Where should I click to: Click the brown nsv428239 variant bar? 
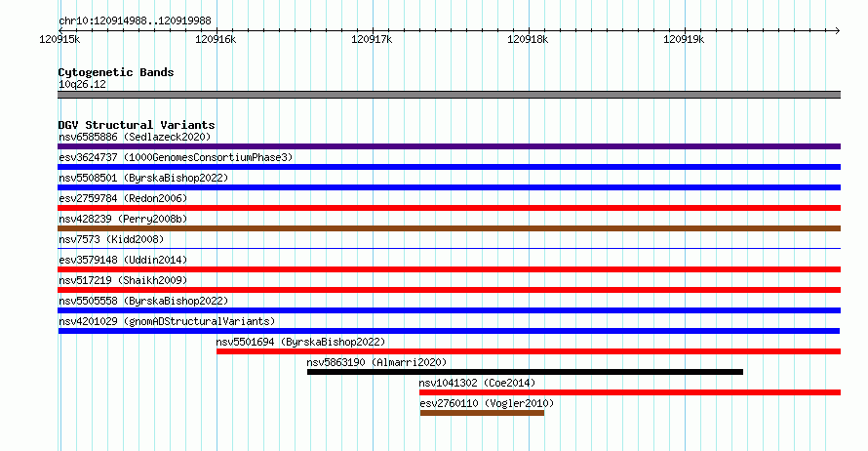tap(449, 228)
